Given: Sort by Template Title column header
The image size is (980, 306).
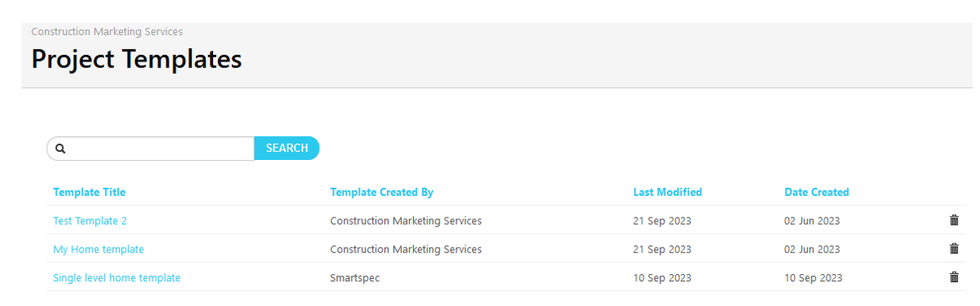Looking at the screenshot, I should pos(89,192).
